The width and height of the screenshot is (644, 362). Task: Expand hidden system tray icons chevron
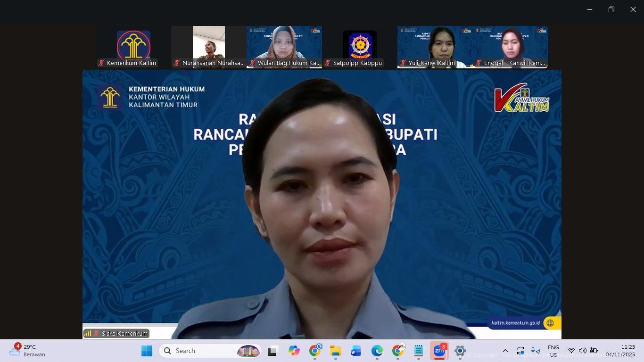coord(505,351)
